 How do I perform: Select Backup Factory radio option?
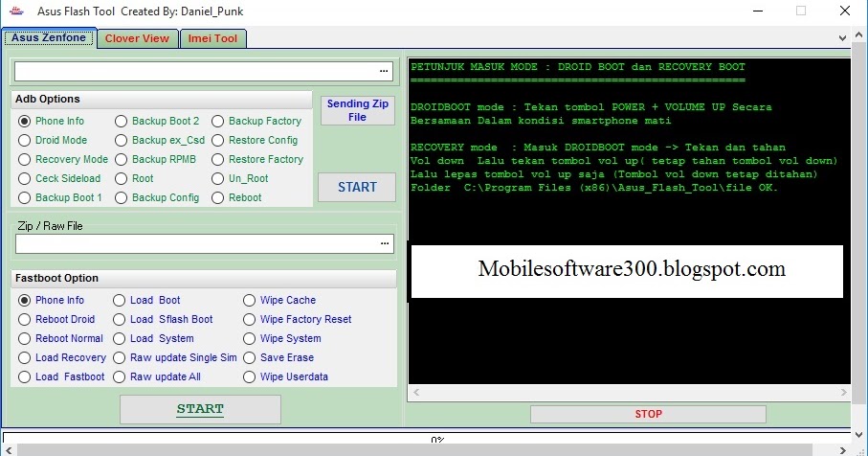click(256, 121)
